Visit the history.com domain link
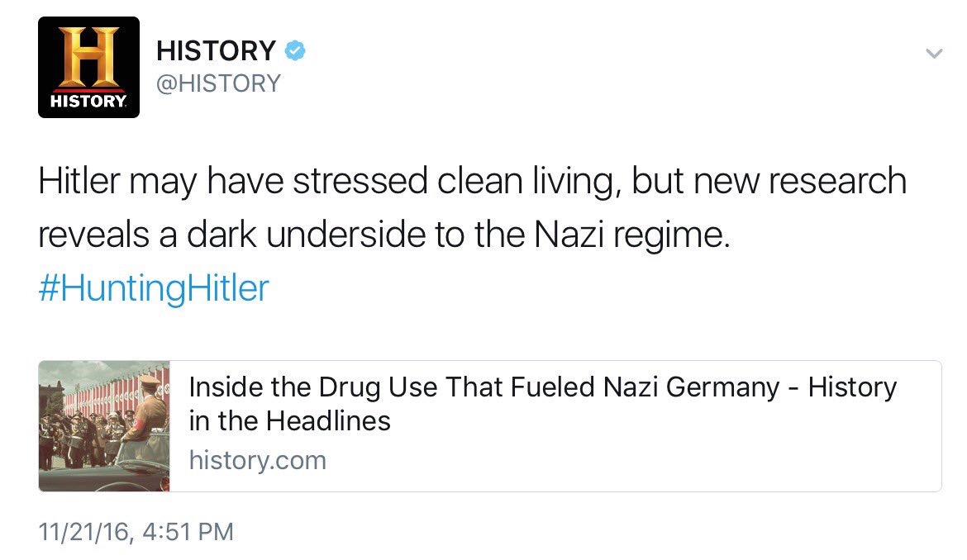967x560 pixels. pos(257,459)
